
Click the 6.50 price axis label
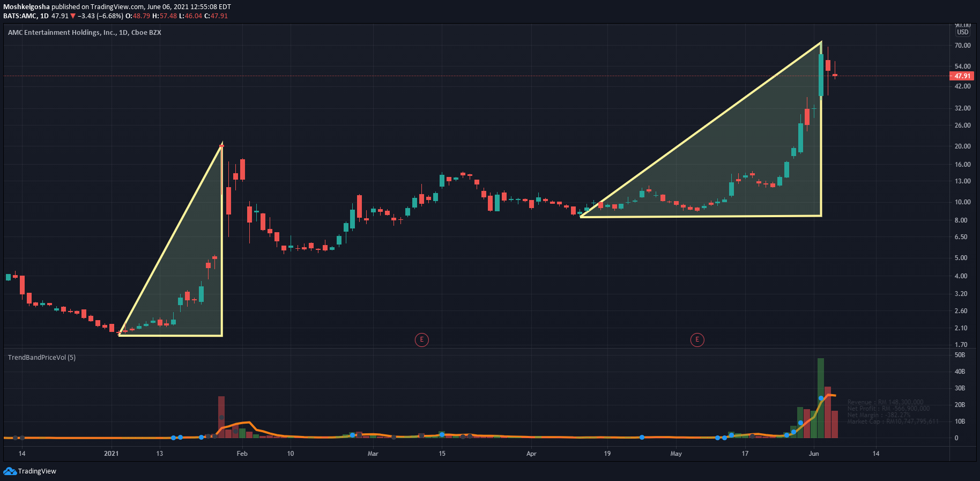(961, 237)
